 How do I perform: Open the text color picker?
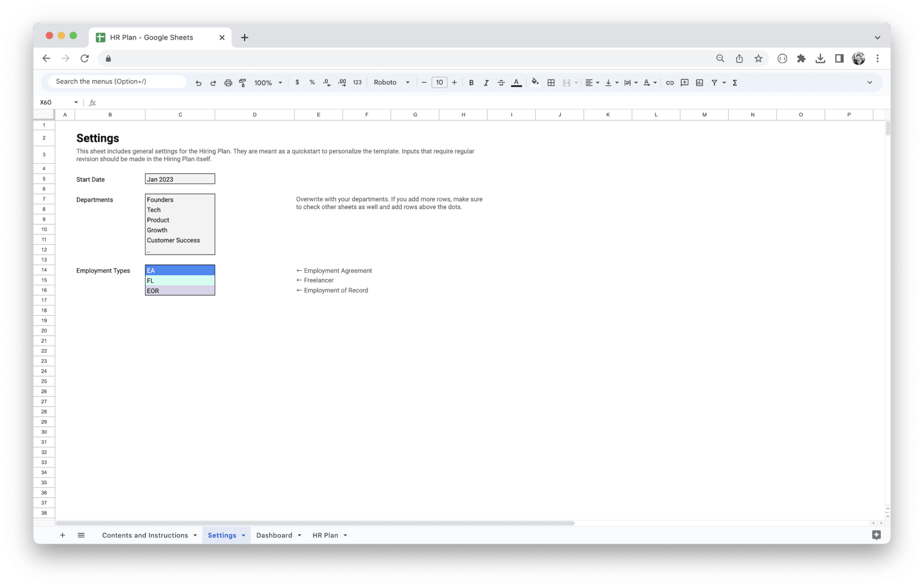click(516, 82)
